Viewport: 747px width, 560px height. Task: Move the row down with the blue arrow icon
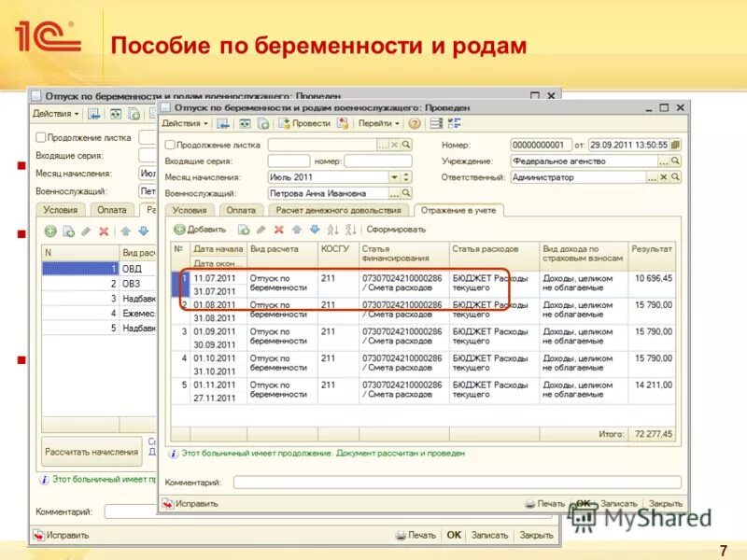316,229
